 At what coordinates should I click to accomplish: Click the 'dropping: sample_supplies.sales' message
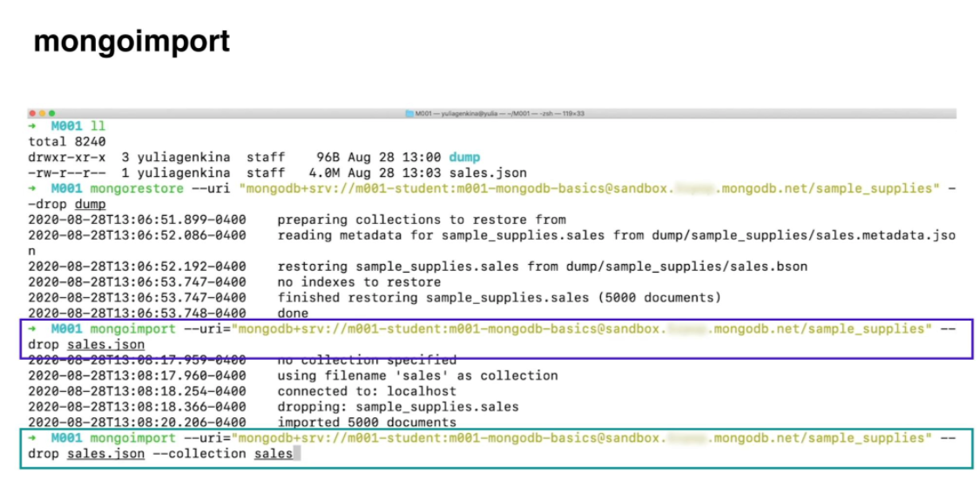pyautogui.click(x=398, y=407)
